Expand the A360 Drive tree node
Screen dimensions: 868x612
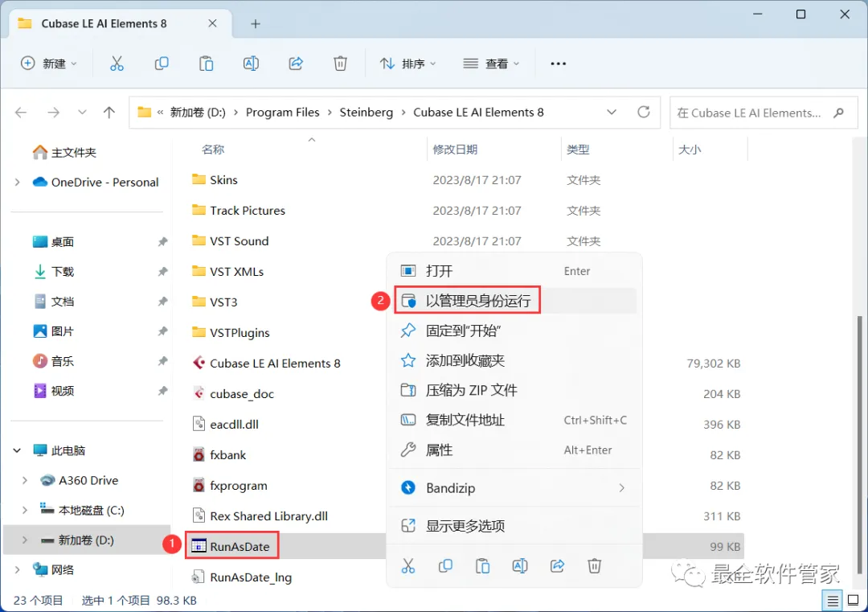pos(25,481)
